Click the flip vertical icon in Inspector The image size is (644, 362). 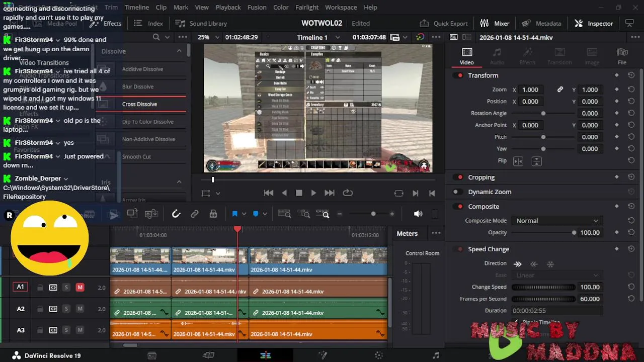tap(537, 161)
